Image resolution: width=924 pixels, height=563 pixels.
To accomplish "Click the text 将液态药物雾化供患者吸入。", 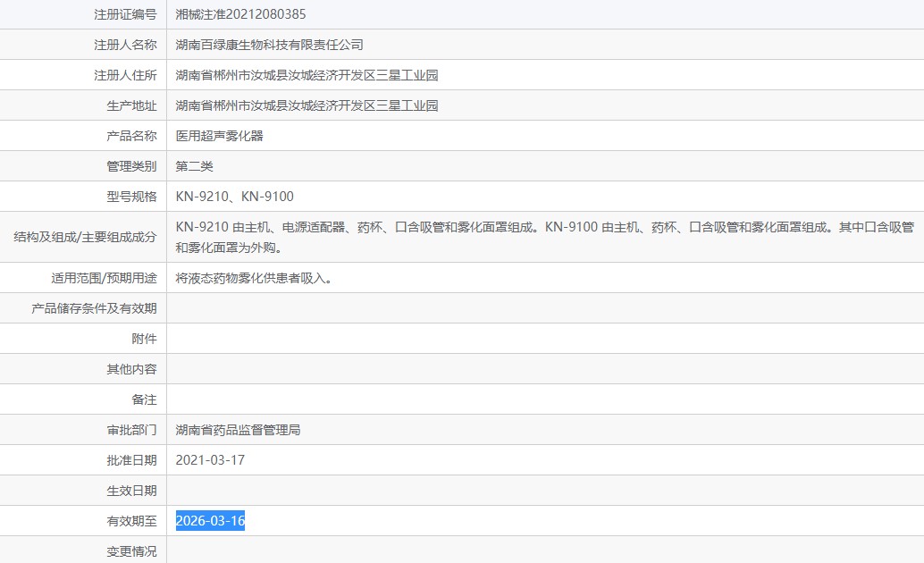I will 256,278.
